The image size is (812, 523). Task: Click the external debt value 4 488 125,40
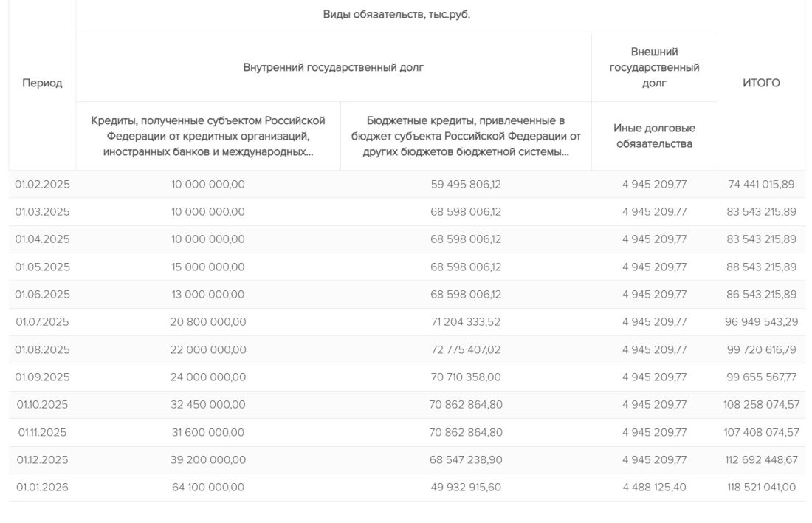coord(654,487)
